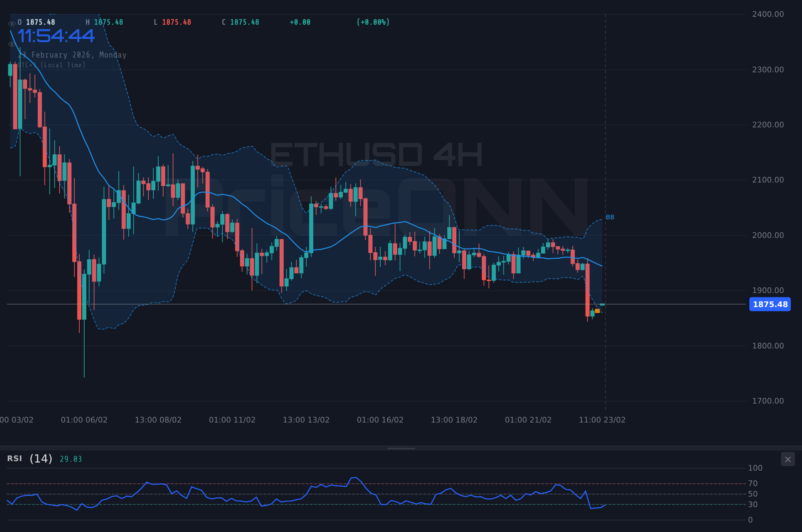This screenshot has height=532, width=802.
Task: Hide the Bollinger Bands indicator eye icon
Action: point(12,44)
